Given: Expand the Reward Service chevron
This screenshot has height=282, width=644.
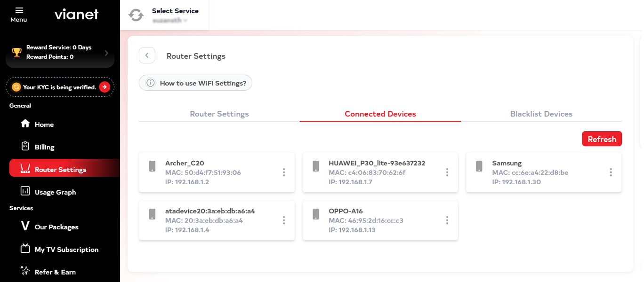Looking at the screenshot, I should tap(106, 53).
